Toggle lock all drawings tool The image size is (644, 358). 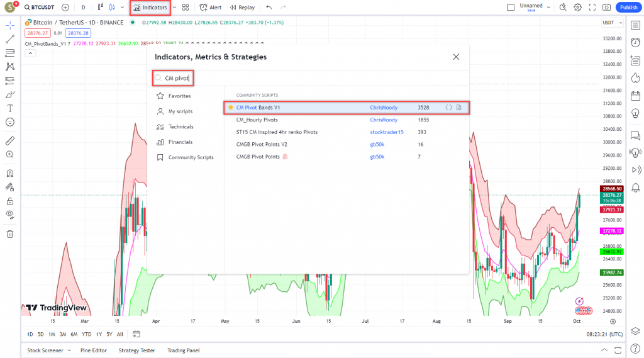[x=9, y=201]
